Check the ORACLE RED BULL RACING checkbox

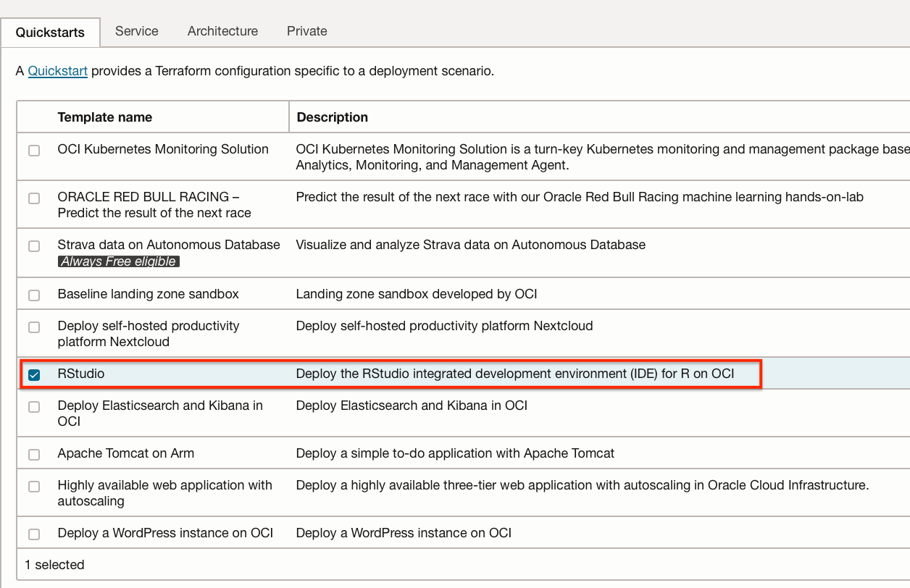click(34, 198)
